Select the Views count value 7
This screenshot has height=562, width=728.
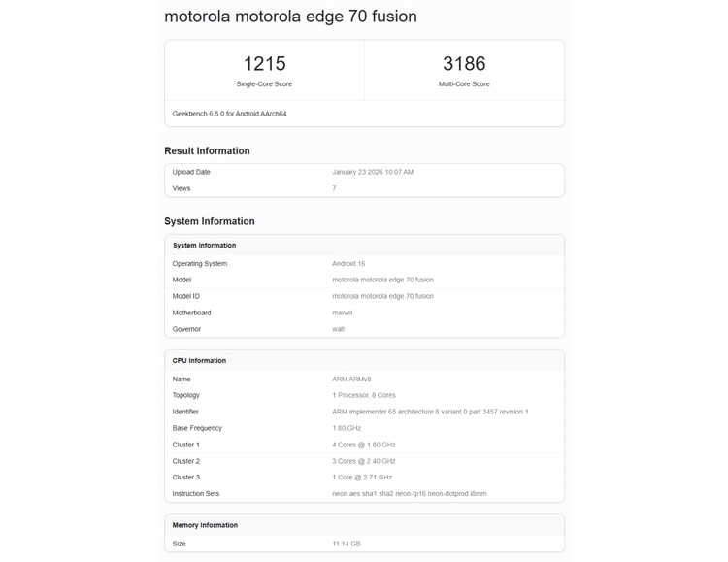click(334, 188)
